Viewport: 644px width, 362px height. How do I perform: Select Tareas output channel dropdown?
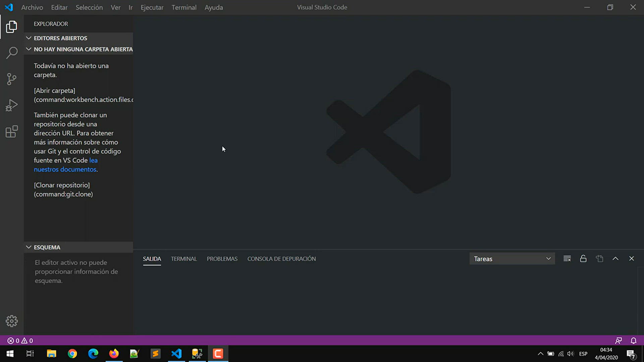click(x=512, y=259)
